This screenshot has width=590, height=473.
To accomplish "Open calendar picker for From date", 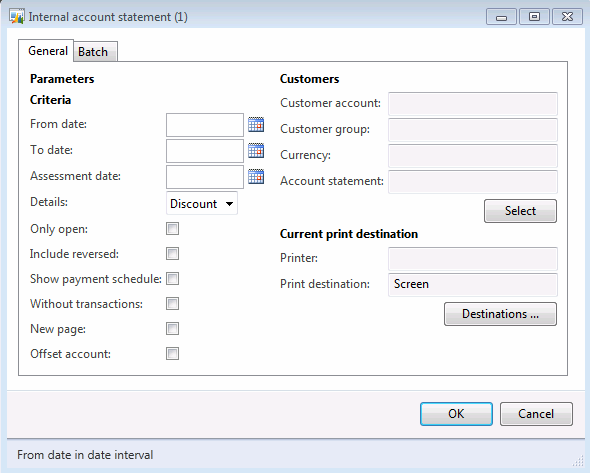I will click(x=256, y=125).
